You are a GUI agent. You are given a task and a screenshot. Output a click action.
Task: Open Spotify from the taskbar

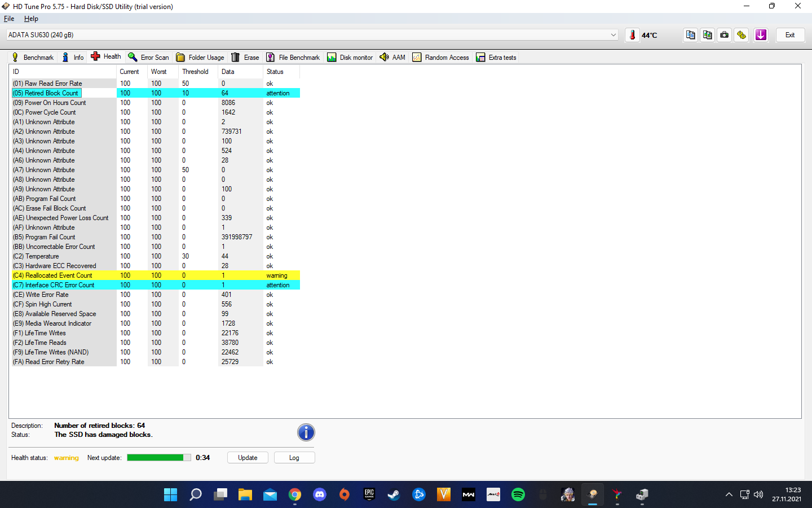[x=518, y=495]
